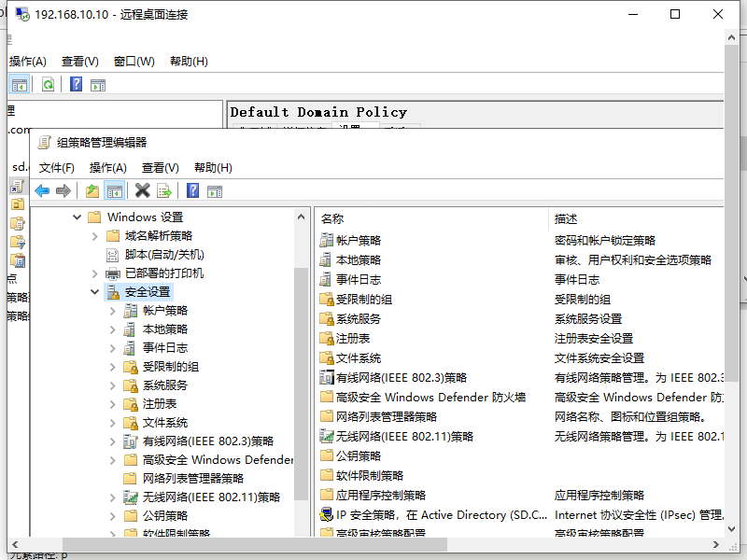Select 本地策略 in right list pane
The height and width of the screenshot is (560, 747).
point(359,260)
